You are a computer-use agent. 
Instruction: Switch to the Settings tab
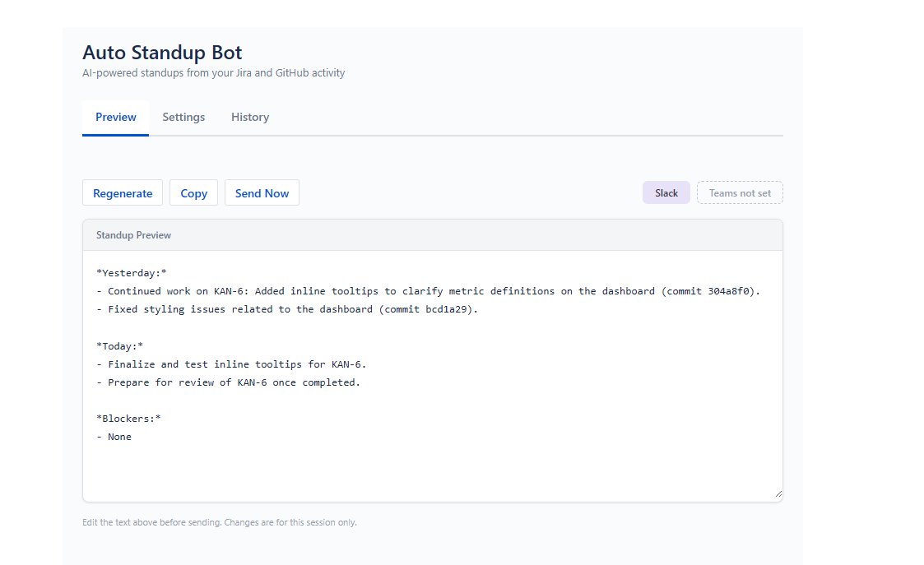pyautogui.click(x=183, y=117)
